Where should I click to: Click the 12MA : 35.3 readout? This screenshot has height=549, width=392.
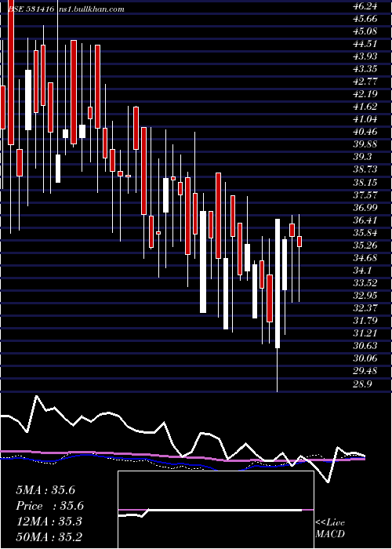coord(49,522)
